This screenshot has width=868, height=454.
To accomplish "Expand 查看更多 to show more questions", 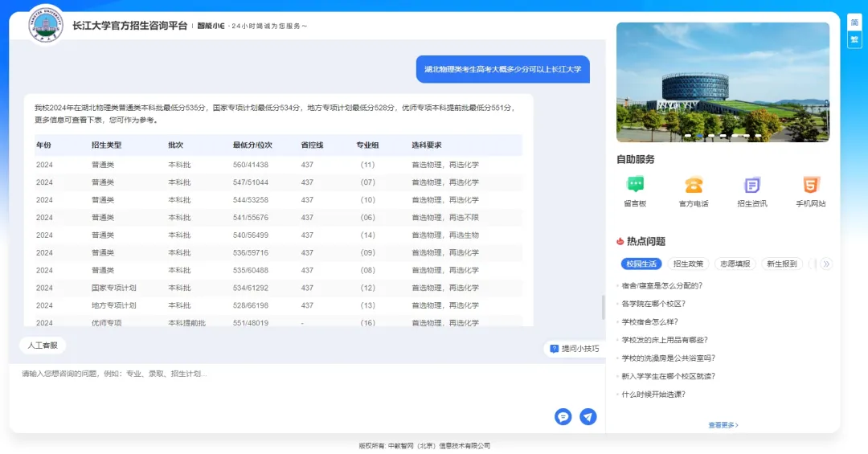I will click(723, 425).
